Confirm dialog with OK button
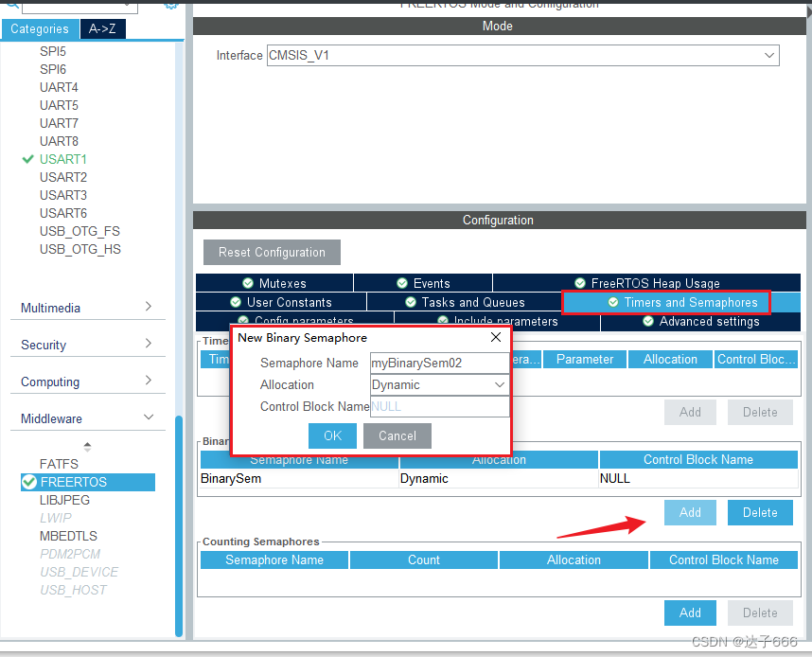 point(332,435)
